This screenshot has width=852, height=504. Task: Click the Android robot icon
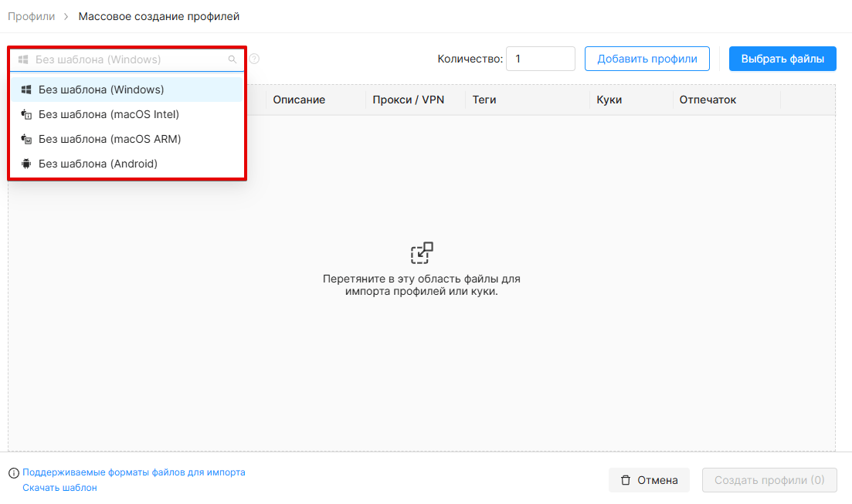[26, 164]
